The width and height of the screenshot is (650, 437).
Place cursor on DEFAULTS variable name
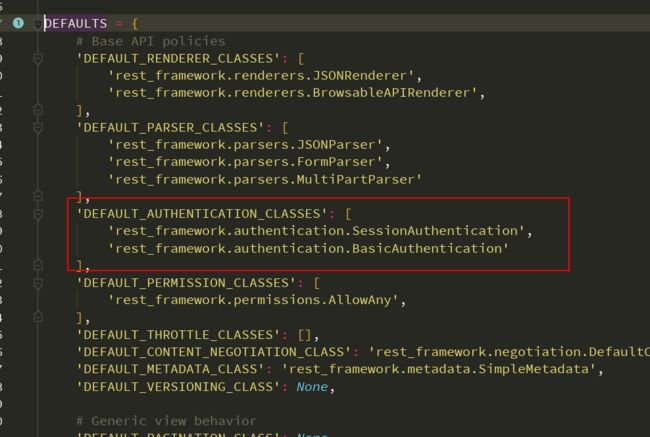(75, 24)
